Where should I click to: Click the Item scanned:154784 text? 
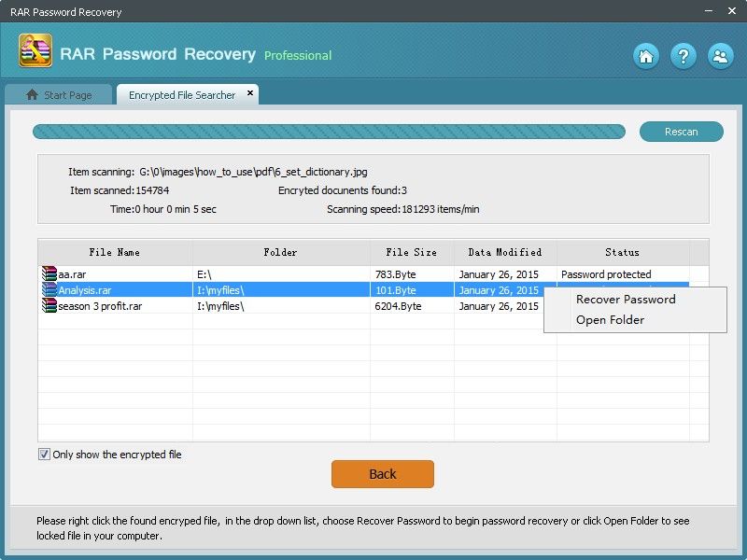coord(120,190)
